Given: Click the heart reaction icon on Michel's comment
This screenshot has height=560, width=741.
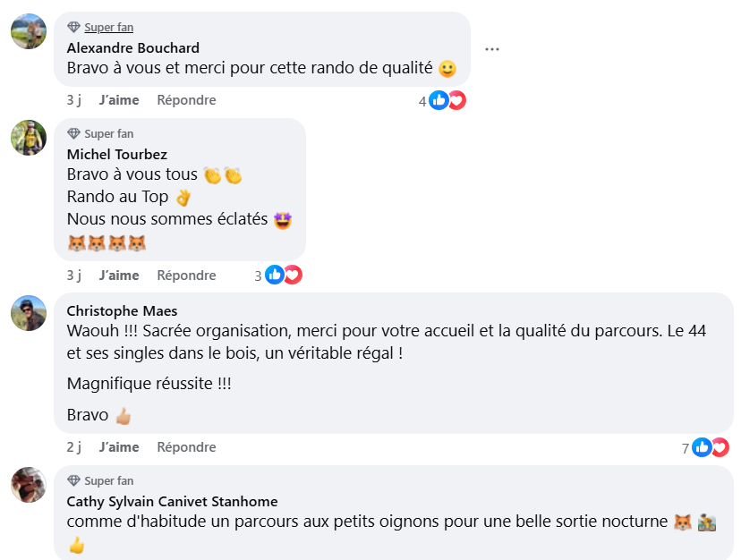Looking at the screenshot, I should click(x=293, y=276).
